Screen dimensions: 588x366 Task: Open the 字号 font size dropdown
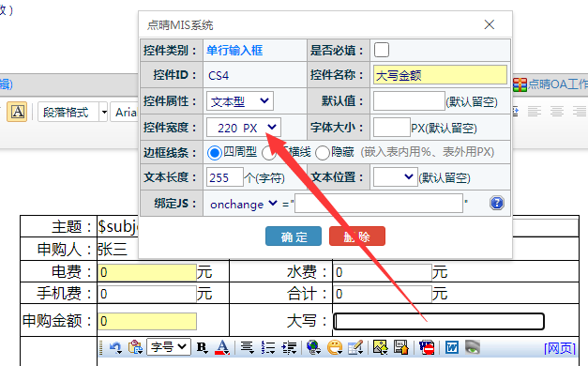click(169, 347)
